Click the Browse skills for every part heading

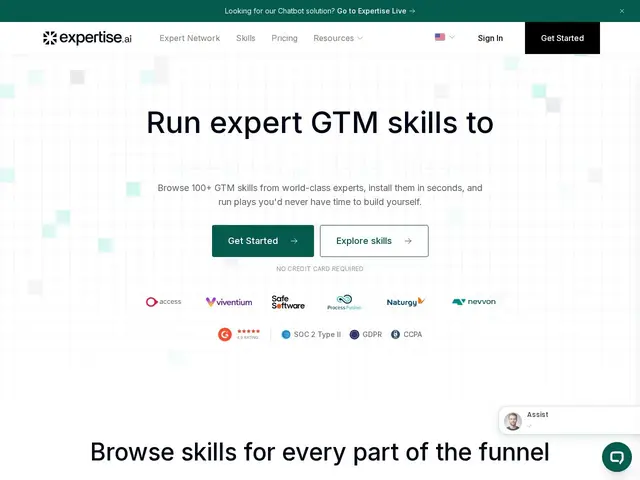pyautogui.click(x=320, y=452)
